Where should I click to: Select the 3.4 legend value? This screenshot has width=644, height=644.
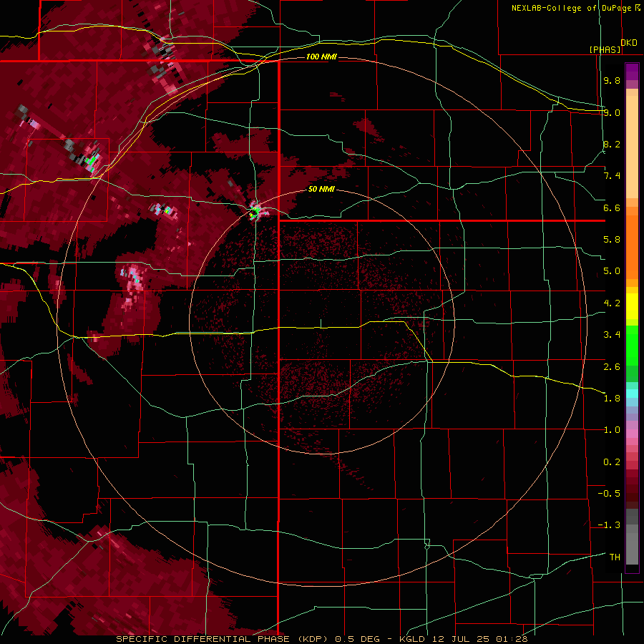click(612, 335)
